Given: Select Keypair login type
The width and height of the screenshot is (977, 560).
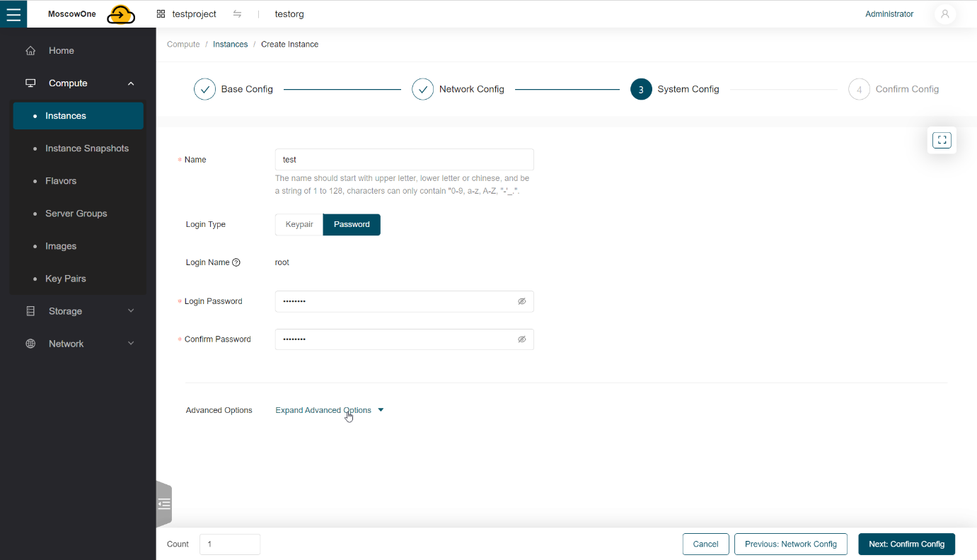Looking at the screenshot, I should click(x=299, y=225).
